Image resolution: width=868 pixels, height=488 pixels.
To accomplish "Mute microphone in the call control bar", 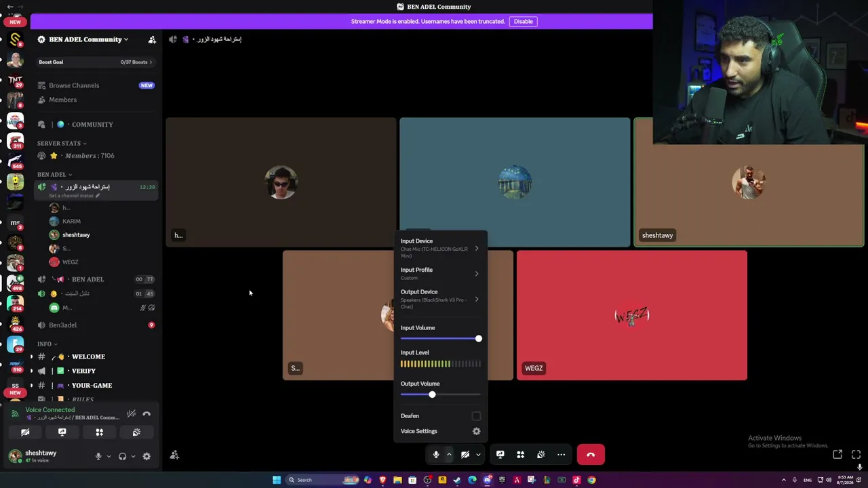I will (436, 455).
